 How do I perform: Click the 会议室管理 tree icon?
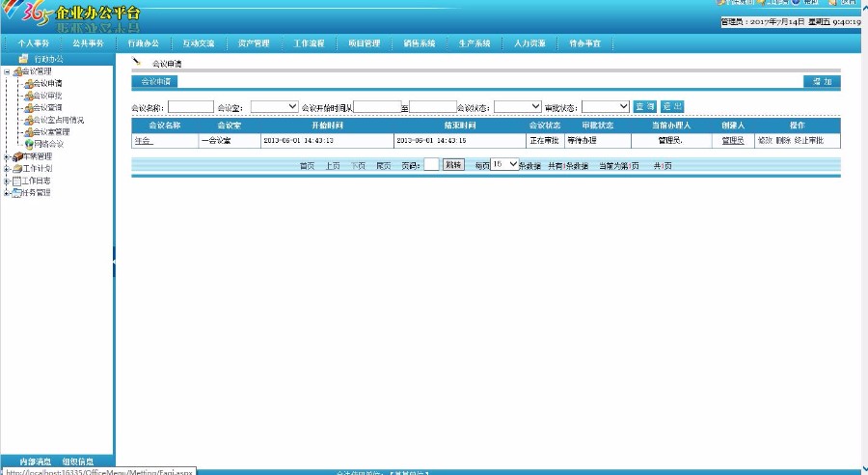29,132
